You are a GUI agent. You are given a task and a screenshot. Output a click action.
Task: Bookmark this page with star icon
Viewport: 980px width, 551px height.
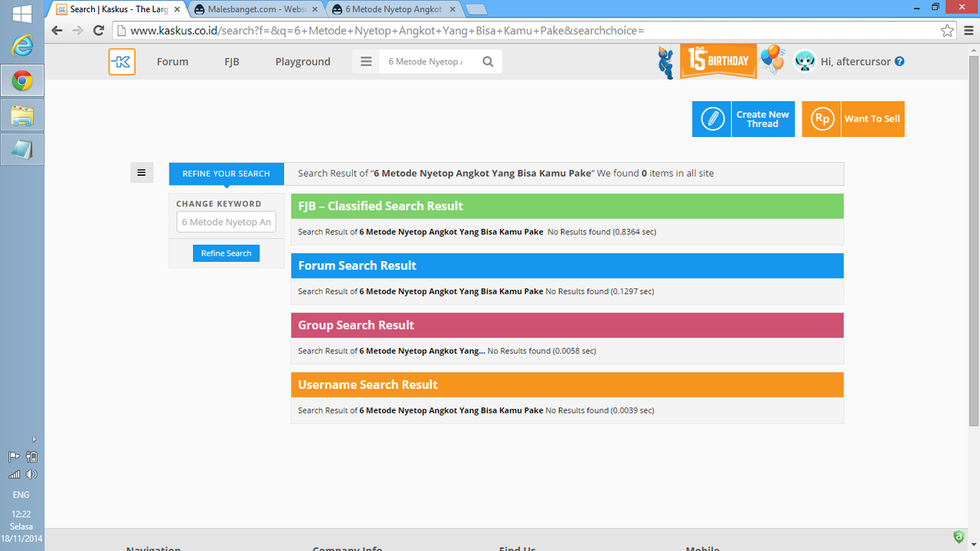948,31
